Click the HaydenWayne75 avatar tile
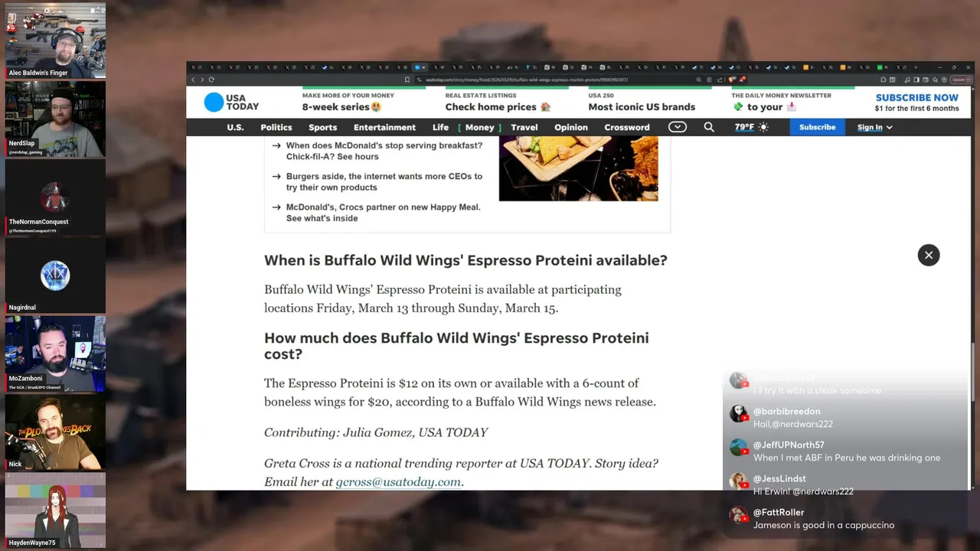 55,510
